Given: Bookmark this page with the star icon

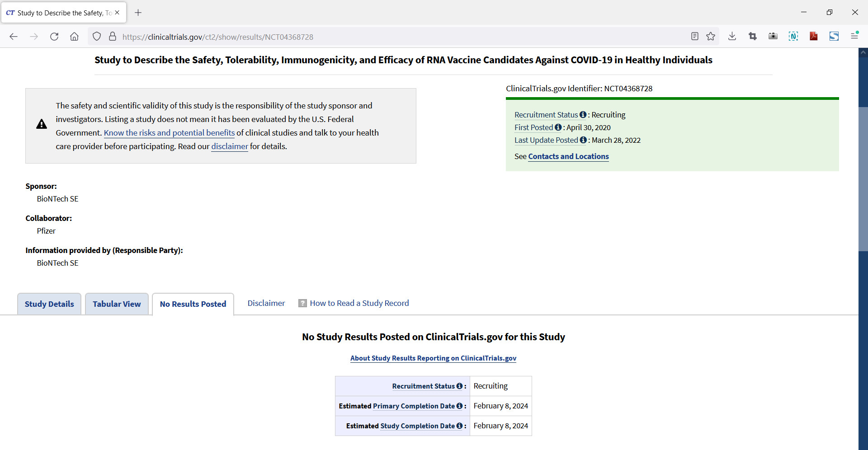Looking at the screenshot, I should (711, 37).
